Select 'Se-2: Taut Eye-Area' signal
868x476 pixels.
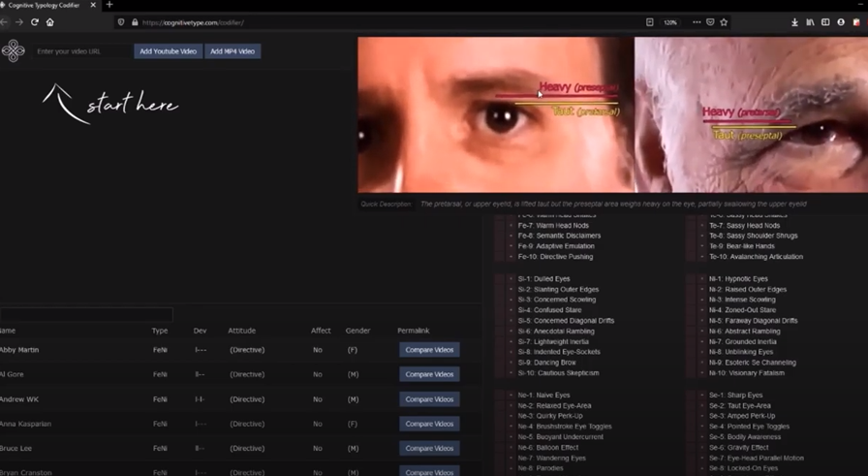click(739, 405)
